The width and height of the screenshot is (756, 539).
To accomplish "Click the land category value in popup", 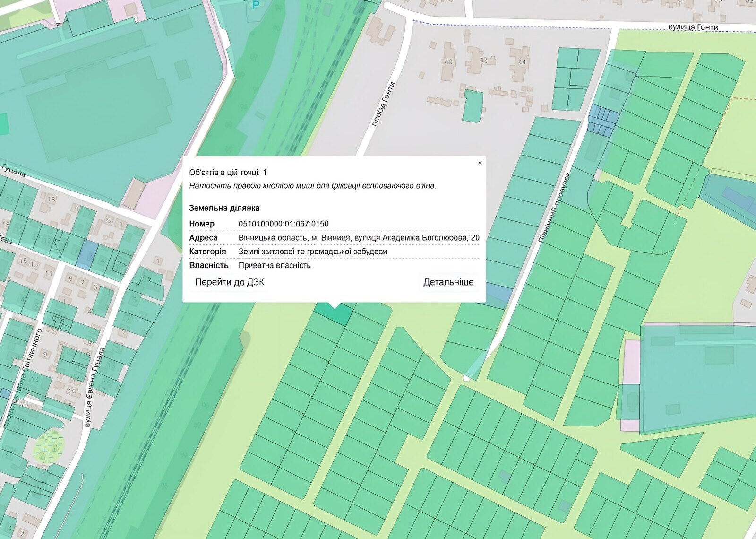I will point(312,252).
